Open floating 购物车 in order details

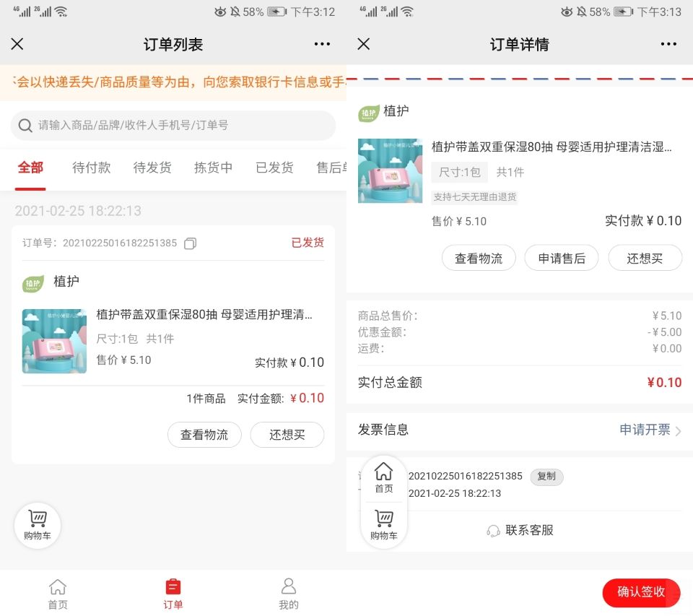point(383,525)
